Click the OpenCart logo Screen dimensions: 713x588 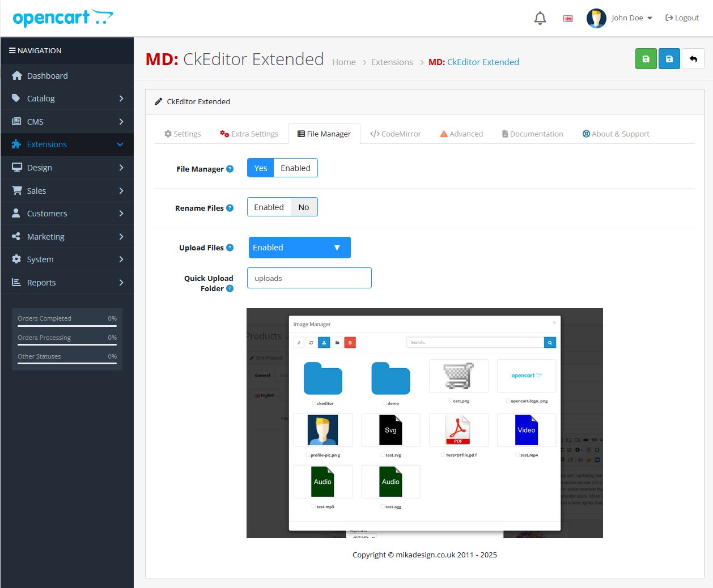tap(63, 18)
